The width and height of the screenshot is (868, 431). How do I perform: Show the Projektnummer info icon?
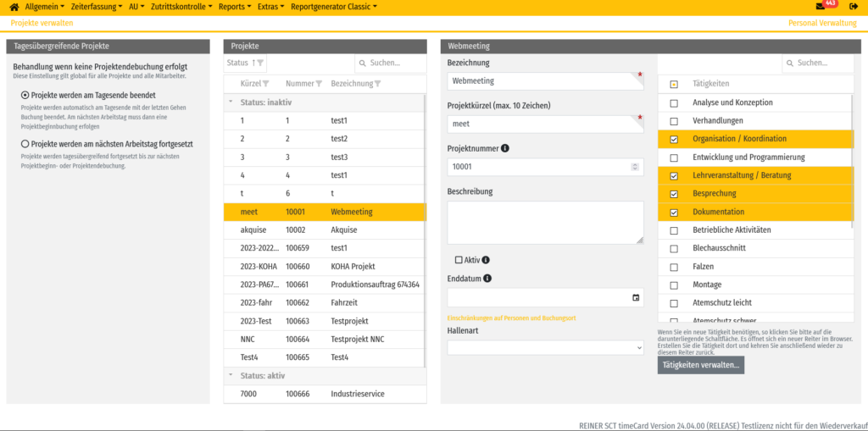click(505, 148)
